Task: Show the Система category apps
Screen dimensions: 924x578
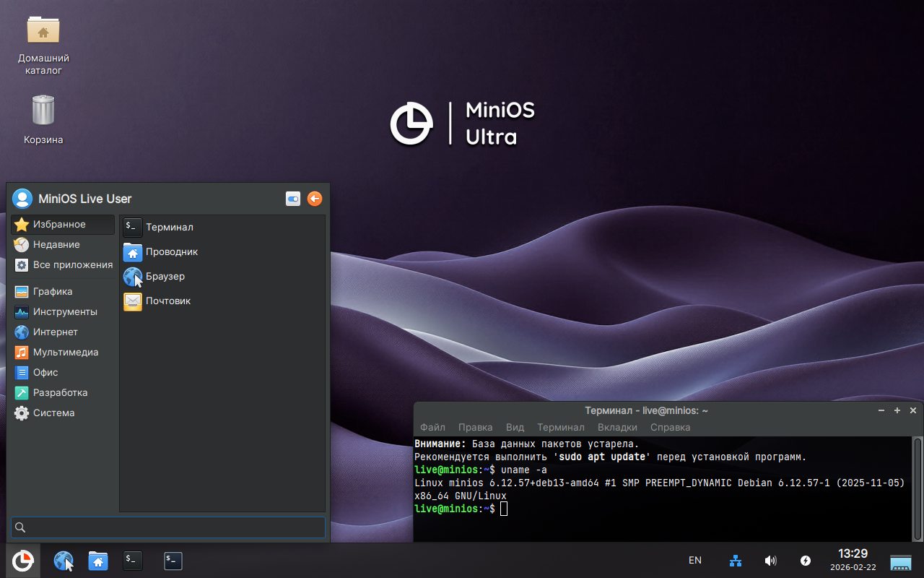Action: point(53,413)
